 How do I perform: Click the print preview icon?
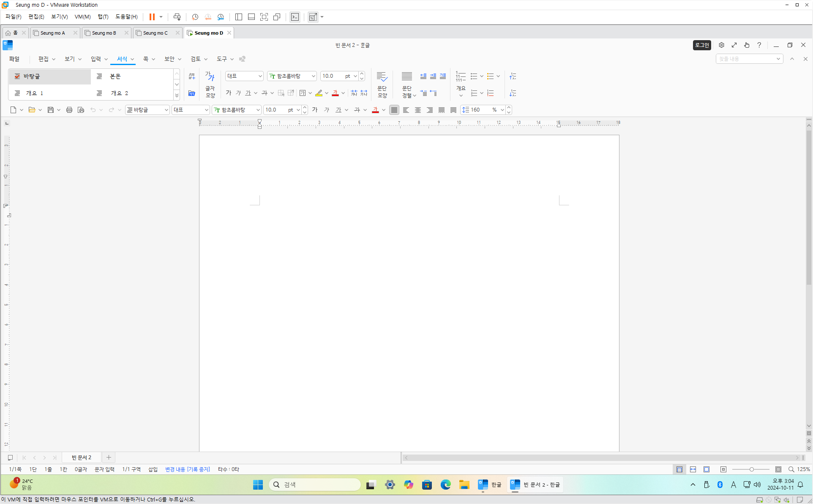[x=81, y=110]
